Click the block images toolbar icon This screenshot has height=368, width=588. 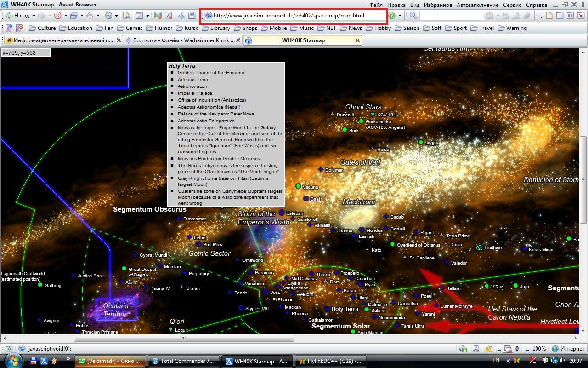(x=158, y=16)
